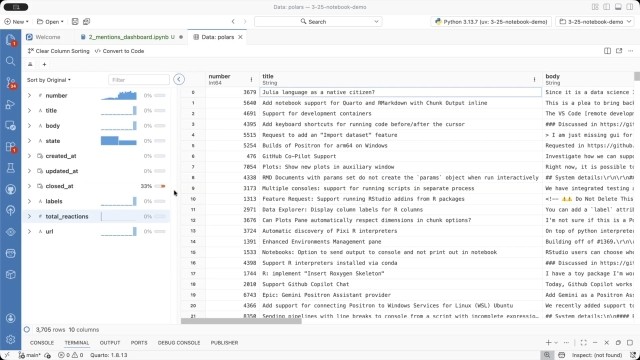Click the notifications icon in status bar
The height and width of the screenshot is (360, 640).
633,355
